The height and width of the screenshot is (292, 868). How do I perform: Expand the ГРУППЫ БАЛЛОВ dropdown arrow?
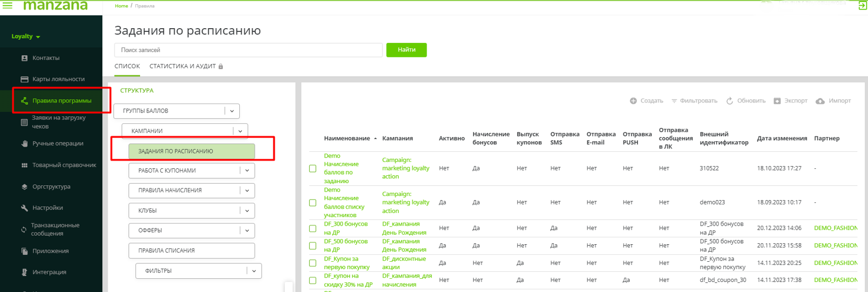tap(232, 111)
